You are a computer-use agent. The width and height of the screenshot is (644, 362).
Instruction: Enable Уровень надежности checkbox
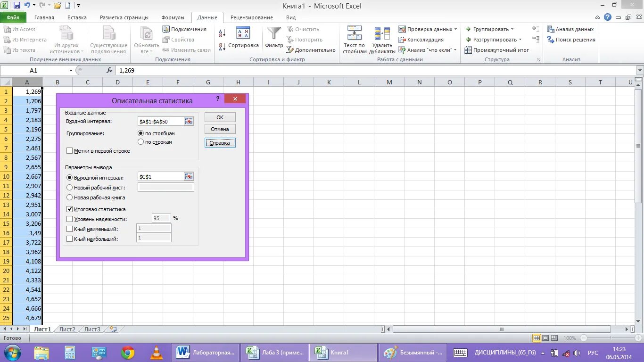(70, 219)
